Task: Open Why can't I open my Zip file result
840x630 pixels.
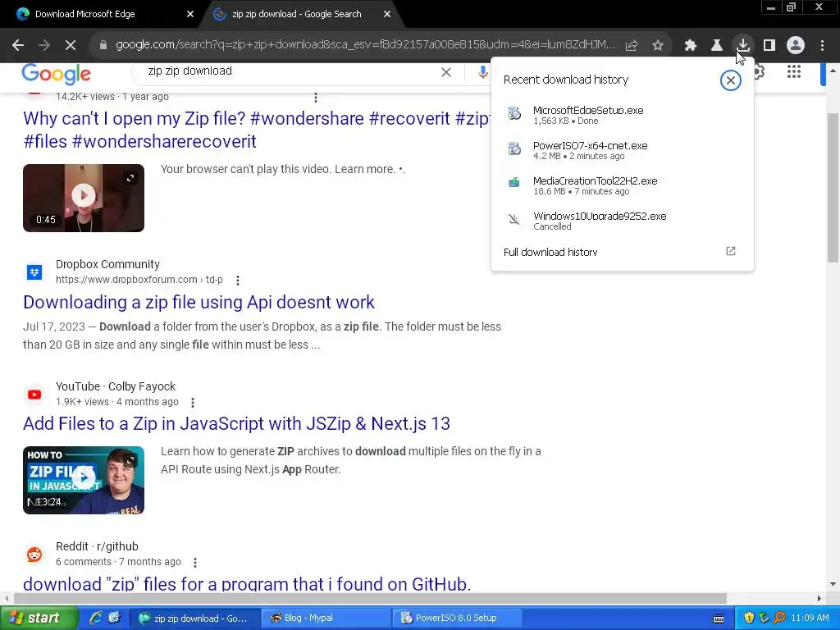Action: (x=256, y=130)
